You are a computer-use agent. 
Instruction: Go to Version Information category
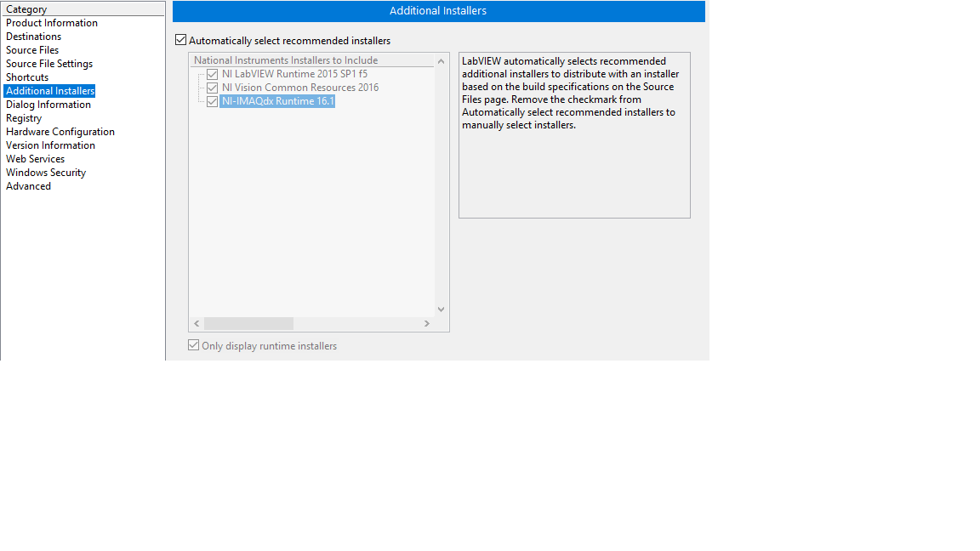pos(51,145)
